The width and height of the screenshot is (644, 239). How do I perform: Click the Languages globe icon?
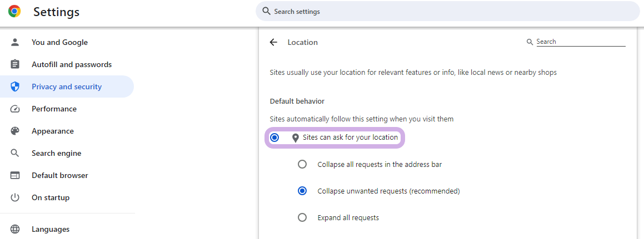(x=15, y=229)
